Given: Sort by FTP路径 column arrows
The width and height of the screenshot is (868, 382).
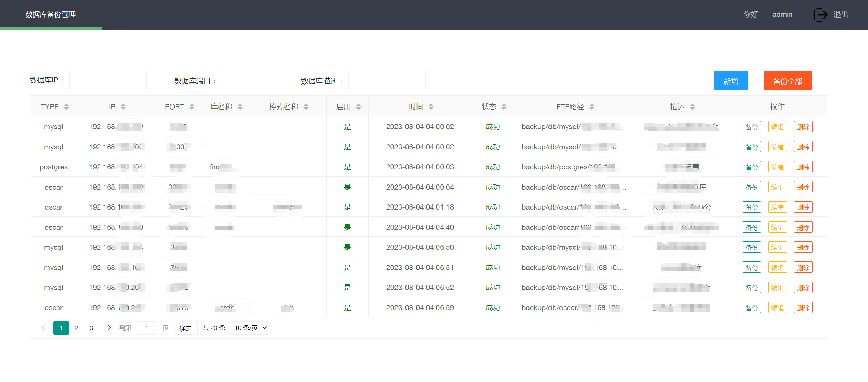Looking at the screenshot, I should tap(592, 107).
